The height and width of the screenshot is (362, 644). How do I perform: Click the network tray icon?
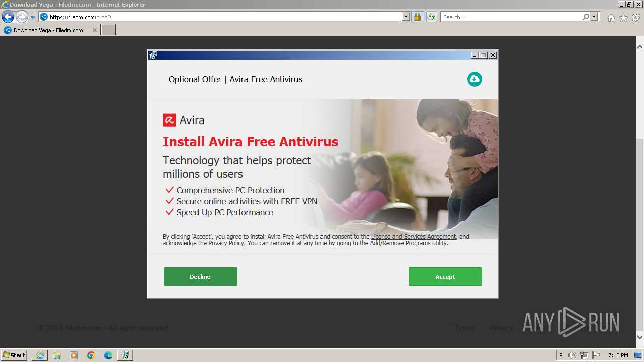click(x=584, y=355)
